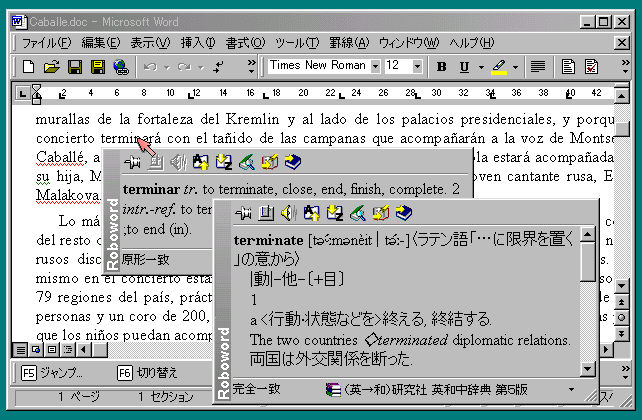Open the 罫線(A) menu
Image resolution: width=642 pixels, height=420 pixels.
349,43
